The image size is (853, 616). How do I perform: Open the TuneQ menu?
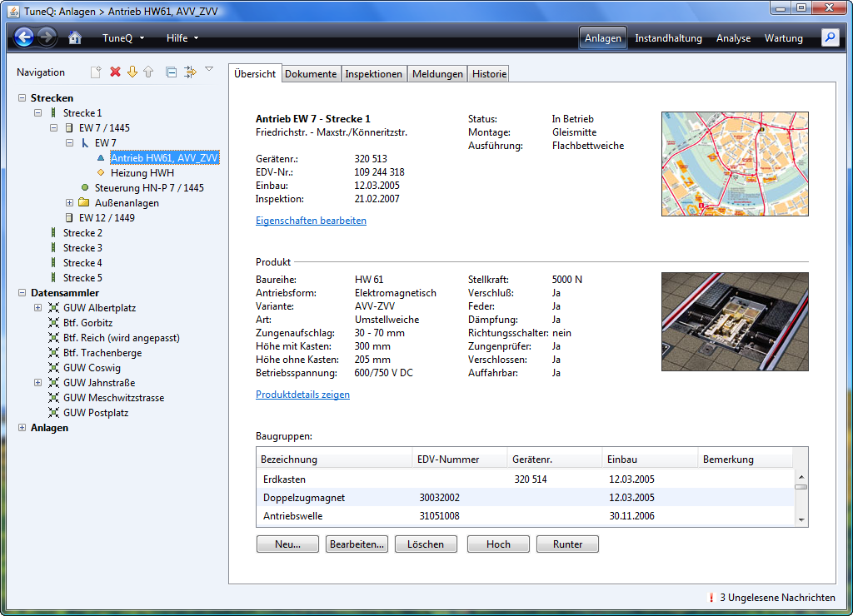(x=123, y=38)
